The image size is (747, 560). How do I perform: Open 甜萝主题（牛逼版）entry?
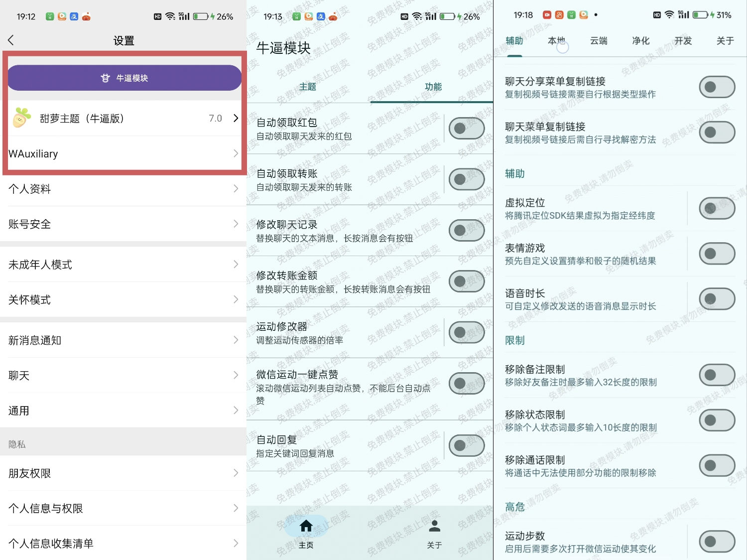(x=124, y=119)
